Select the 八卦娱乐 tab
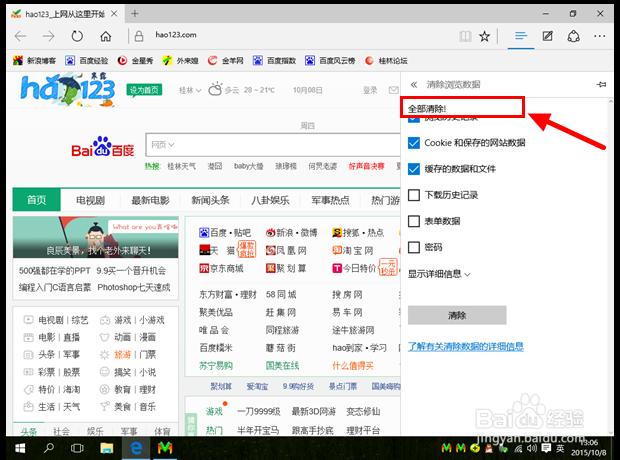 (270, 201)
